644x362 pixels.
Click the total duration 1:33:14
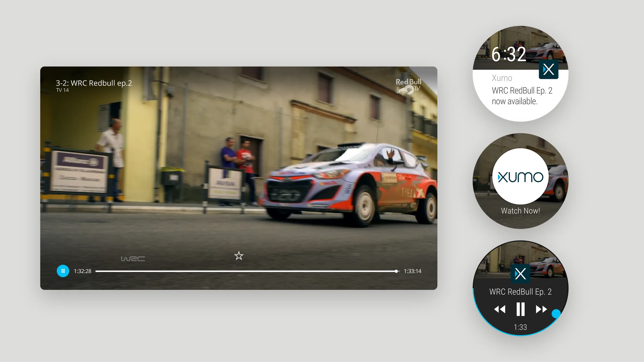tap(413, 271)
